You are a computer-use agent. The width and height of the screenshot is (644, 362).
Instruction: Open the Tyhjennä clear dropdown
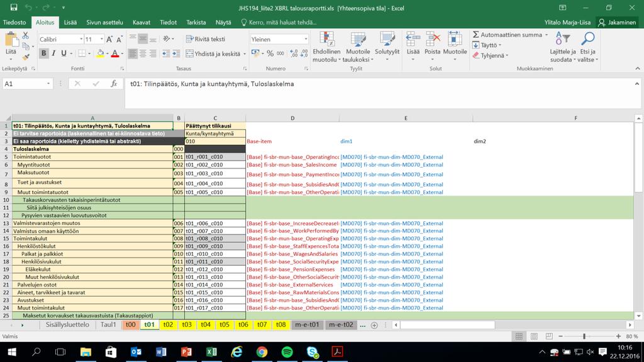pos(491,55)
